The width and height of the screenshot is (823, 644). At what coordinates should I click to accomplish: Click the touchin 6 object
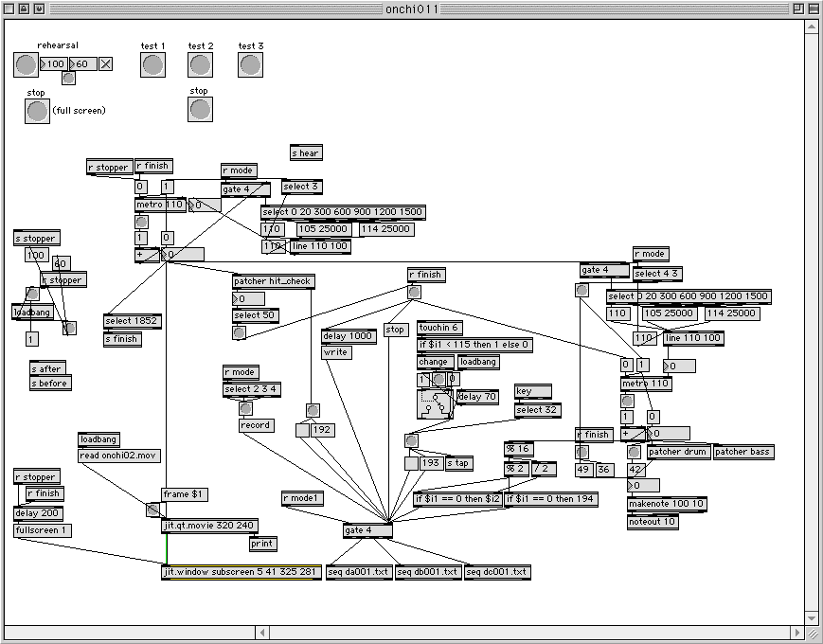(x=439, y=328)
